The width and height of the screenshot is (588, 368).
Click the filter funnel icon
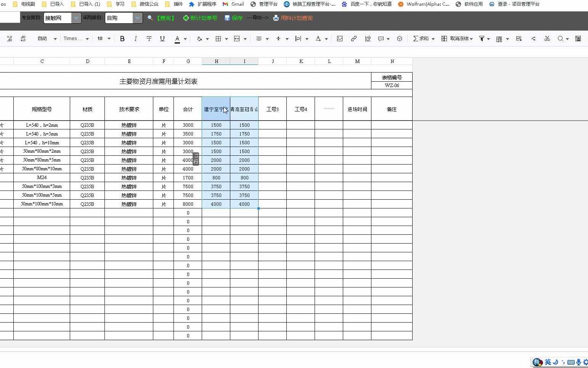click(482, 39)
